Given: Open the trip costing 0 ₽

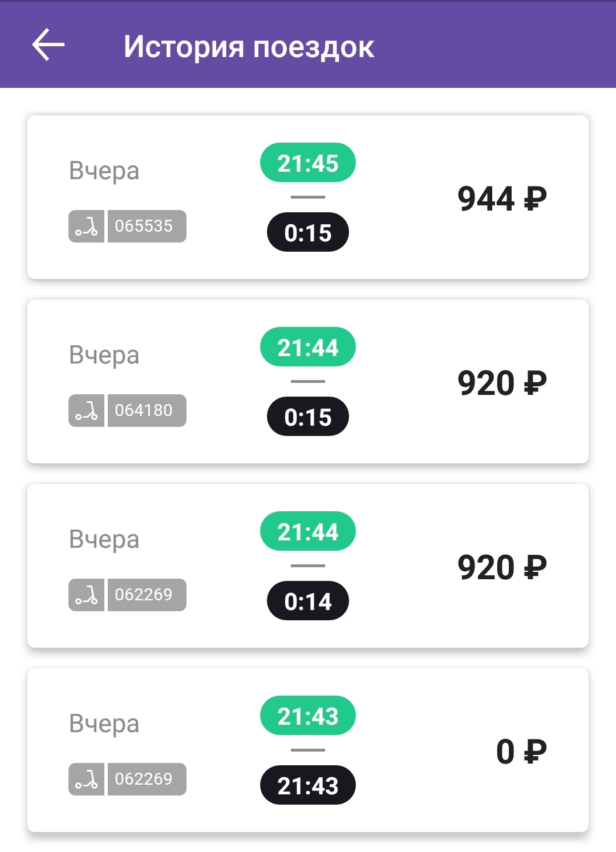Looking at the screenshot, I should [x=308, y=750].
